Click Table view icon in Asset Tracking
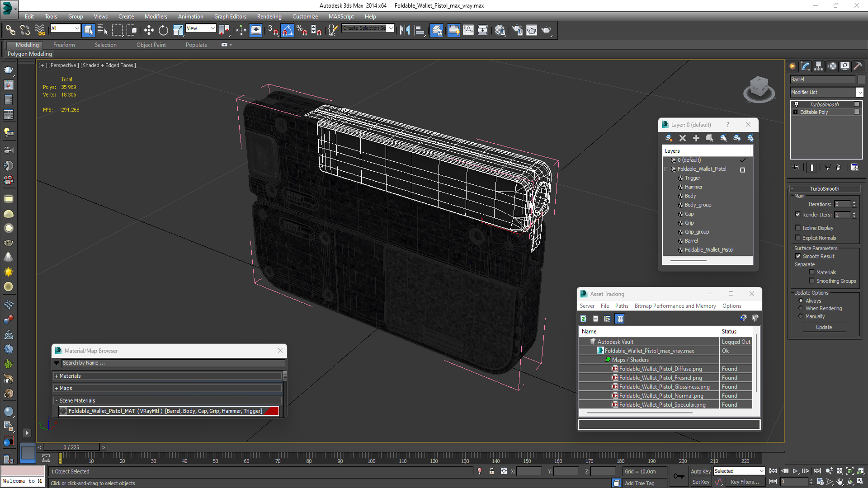Screen dimensions: 868x488 (x=620, y=319)
